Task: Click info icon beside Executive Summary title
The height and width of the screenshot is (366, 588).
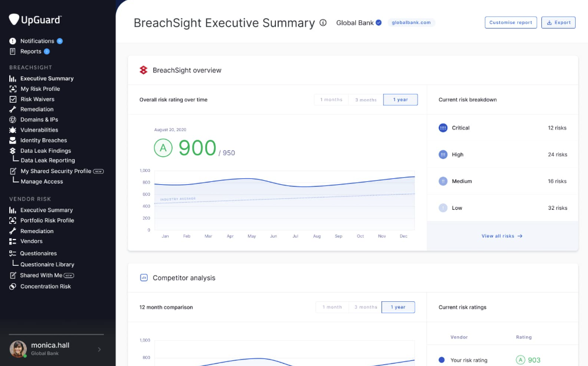Action: [323, 23]
